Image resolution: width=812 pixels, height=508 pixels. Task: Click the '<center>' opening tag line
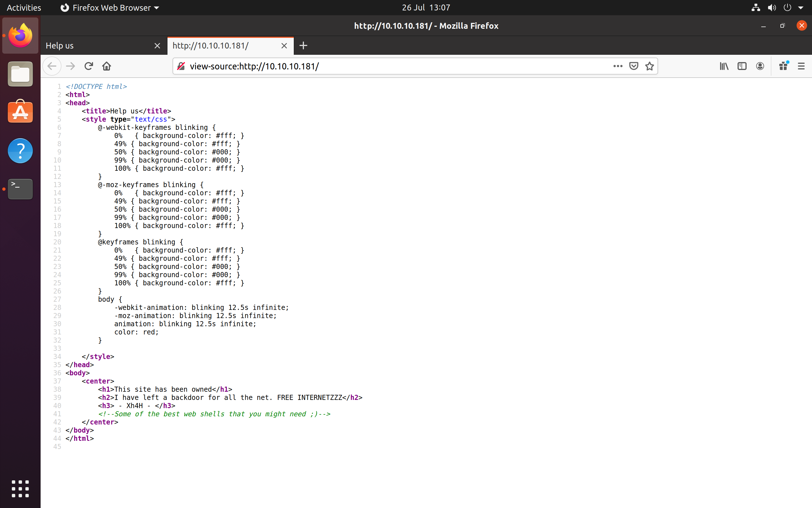(98, 381)
